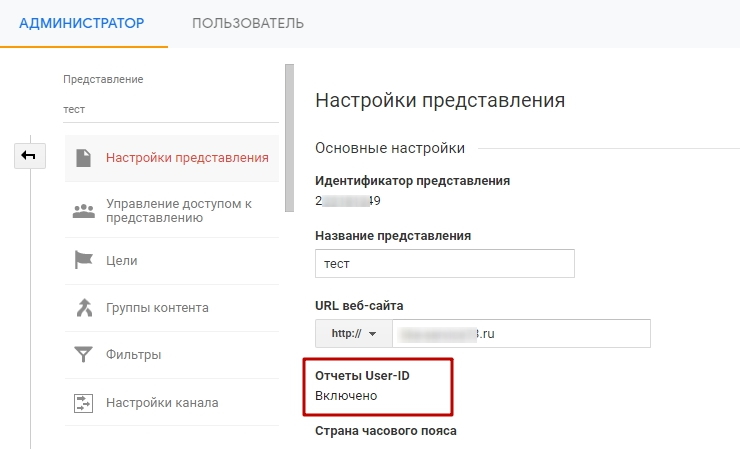Screen dimensions: 740x449
Task: Click the back arrow button
Action: [x=30, y=156]
